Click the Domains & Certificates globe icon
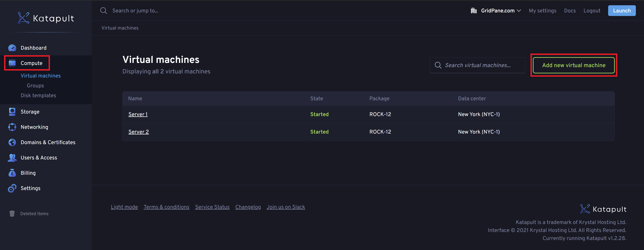The height and width of the screenshot is (250, 644). click(12, 142)
